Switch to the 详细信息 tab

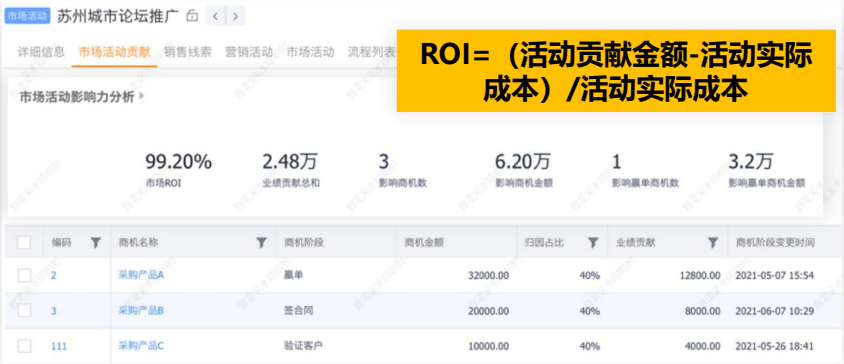pos(41,52)
